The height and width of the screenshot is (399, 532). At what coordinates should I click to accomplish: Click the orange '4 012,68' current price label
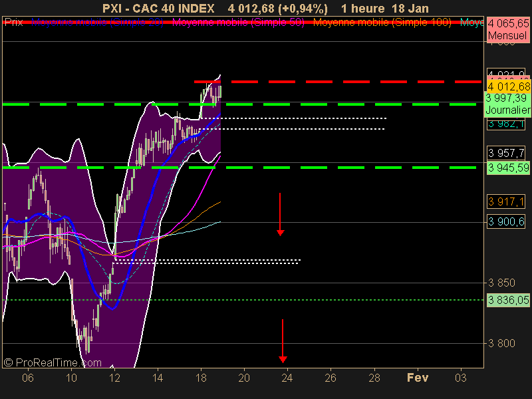508,86
